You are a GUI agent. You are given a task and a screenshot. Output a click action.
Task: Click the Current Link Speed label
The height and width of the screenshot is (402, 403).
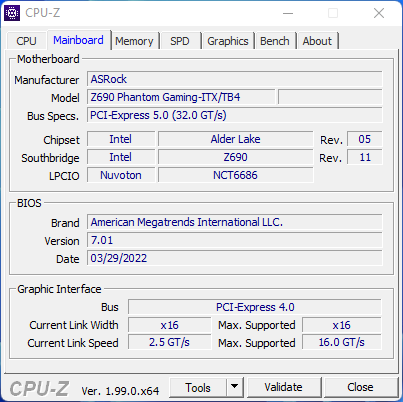[73, 343]
